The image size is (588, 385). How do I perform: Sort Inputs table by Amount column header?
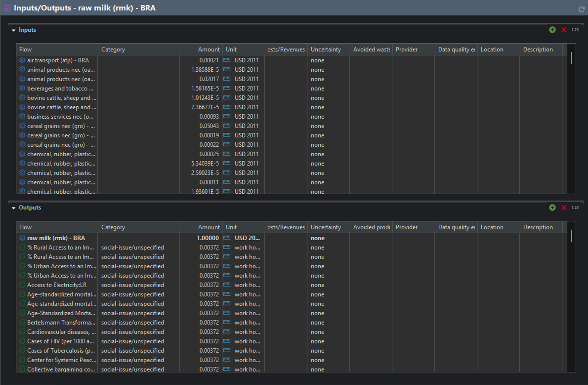click(x=201, y=49)
